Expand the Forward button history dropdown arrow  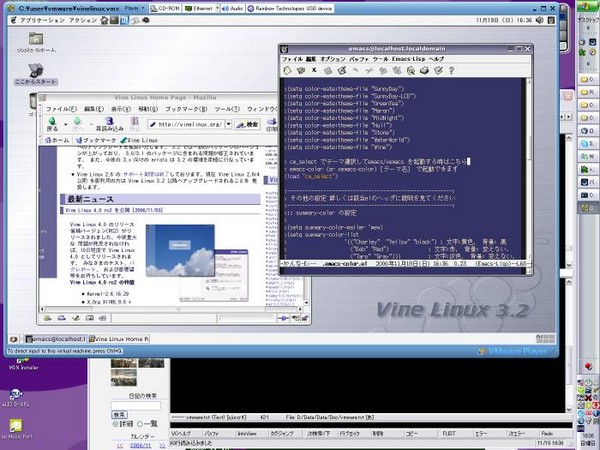[91, 124]
